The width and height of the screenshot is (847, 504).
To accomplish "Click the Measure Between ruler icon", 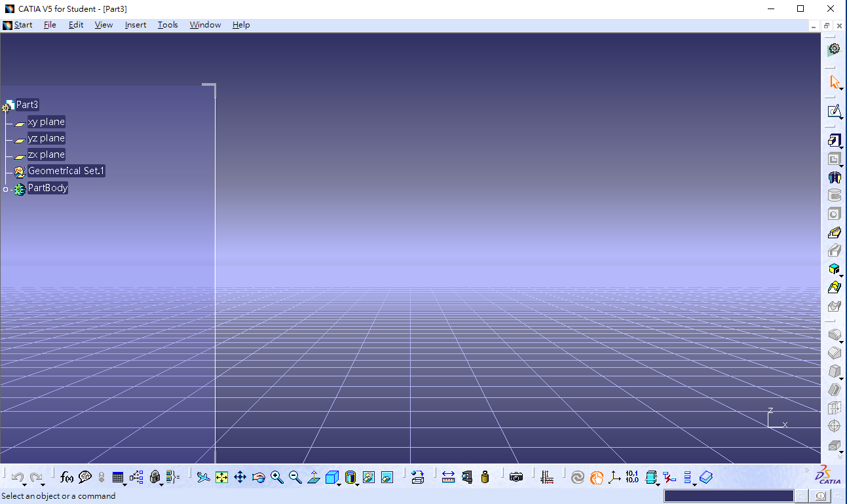I will (448, 477).
